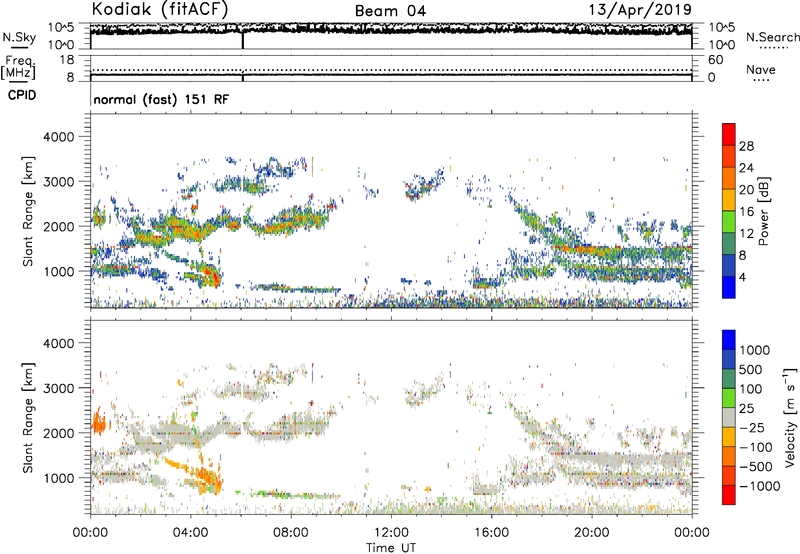Click orange velocity patch near 2000 km at 00:20
Screen dimensions: 800x554
click(99, 421)
